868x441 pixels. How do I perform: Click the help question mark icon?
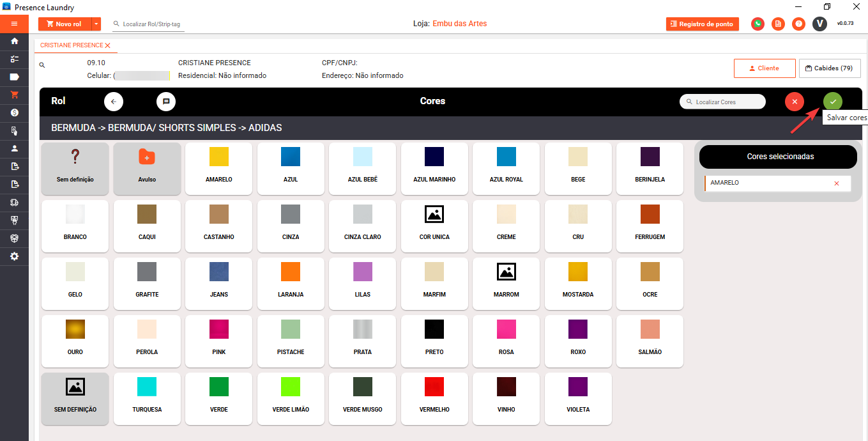[x=798, y=24]
